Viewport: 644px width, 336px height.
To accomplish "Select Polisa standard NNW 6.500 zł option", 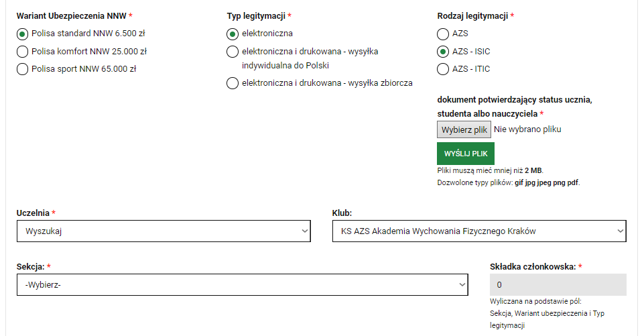I will [22, 34].
